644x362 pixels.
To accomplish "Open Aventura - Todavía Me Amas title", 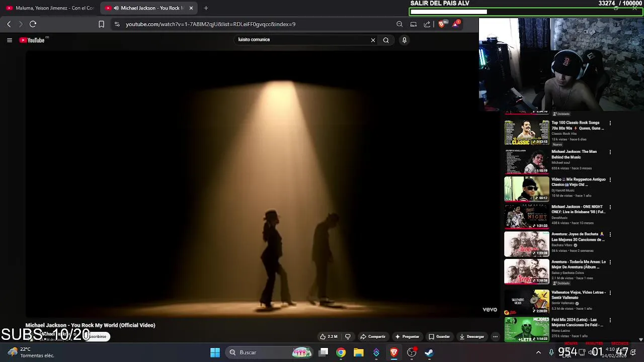I will (579, 264).
